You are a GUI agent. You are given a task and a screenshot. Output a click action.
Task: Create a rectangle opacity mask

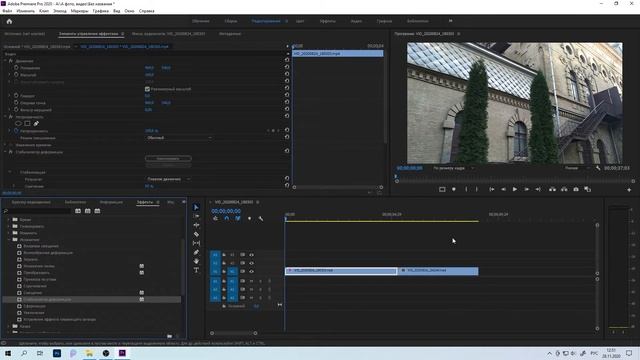27,124
